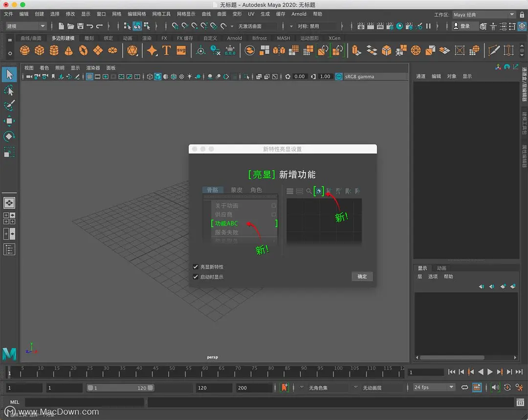
Task: Click the polygon Type text tool
Action: (x=166, y=50)
